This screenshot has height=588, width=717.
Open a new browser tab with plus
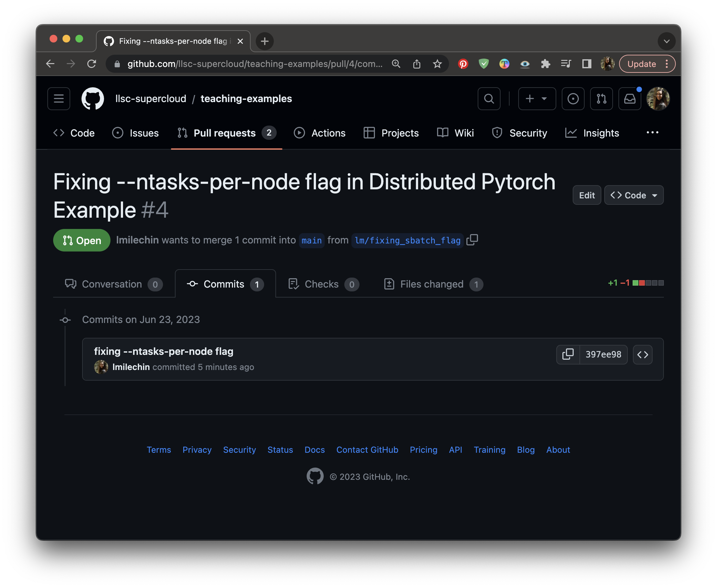[x=265, y=41]
